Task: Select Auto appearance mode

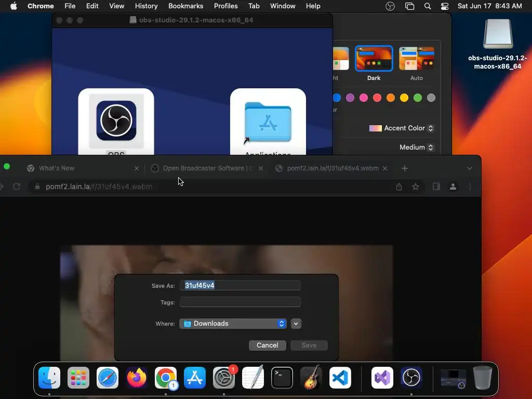Action: coord(417,58)
